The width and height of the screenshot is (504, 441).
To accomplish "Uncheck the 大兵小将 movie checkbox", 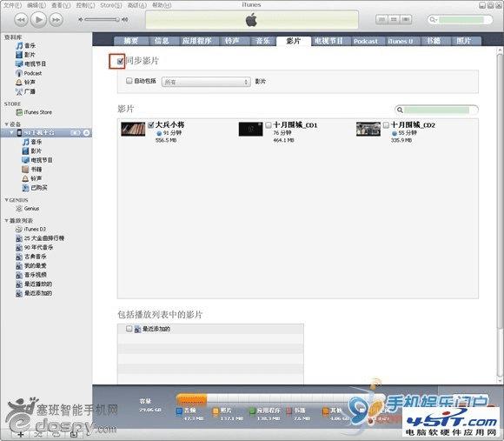I will [150, 124].
